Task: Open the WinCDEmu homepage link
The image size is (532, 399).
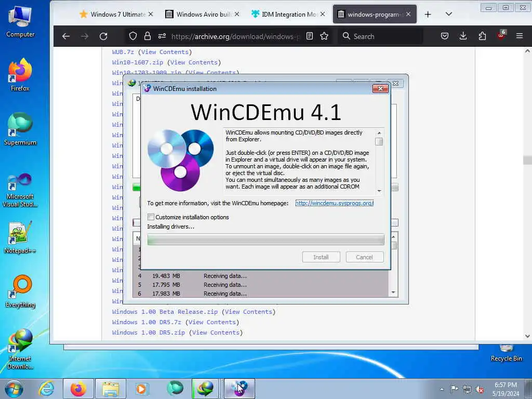Action: pos(334,203)
